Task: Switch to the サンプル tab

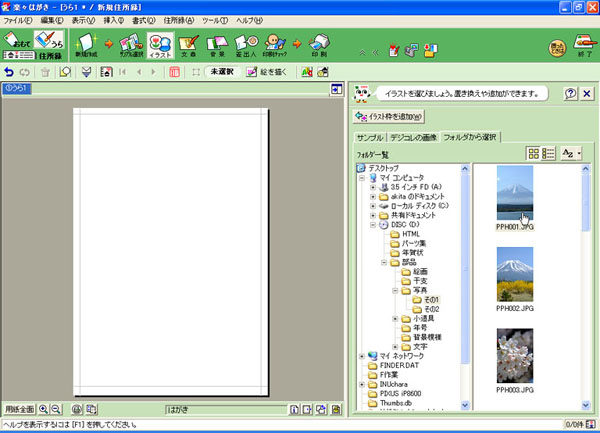Action: point(371,137)
